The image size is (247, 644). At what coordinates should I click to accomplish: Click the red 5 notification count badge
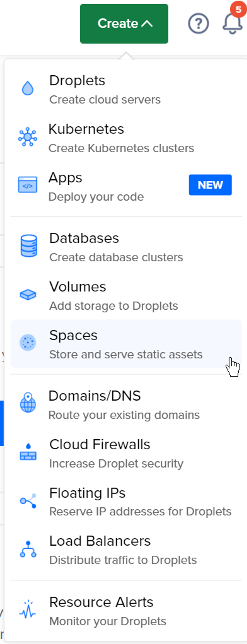[x=239, y=9]
